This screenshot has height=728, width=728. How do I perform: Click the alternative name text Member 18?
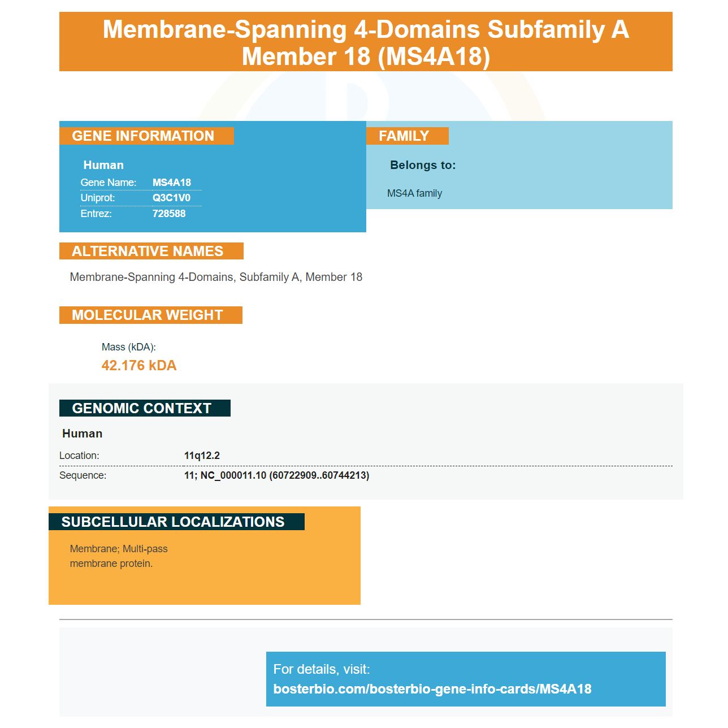pos(333,277)
